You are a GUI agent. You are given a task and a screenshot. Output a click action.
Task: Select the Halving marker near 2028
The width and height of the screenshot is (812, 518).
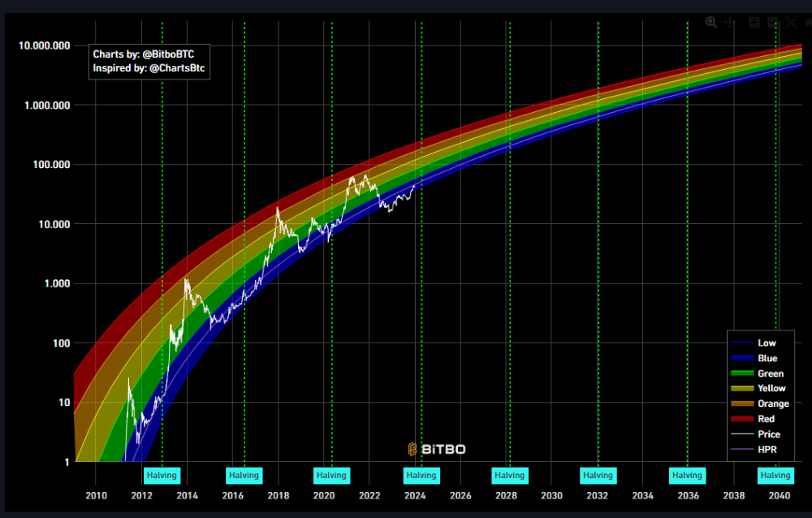tap(509, 475)
